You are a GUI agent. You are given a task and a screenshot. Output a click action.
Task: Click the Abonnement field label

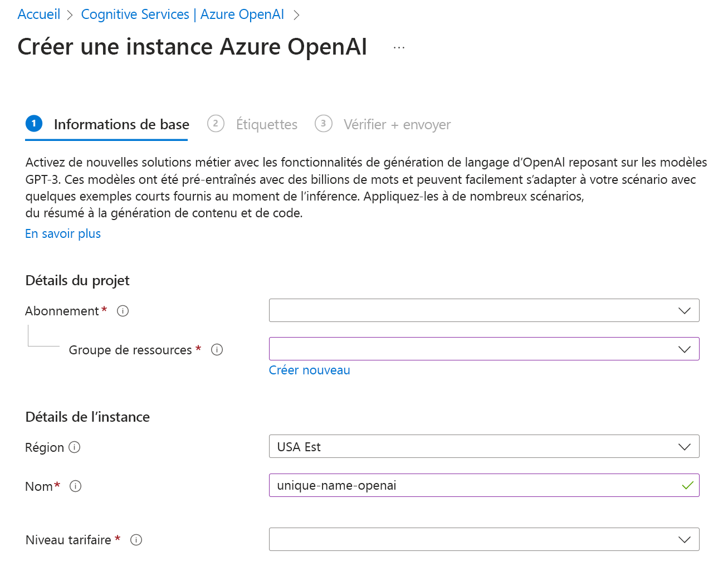click(x=62, y=311)
